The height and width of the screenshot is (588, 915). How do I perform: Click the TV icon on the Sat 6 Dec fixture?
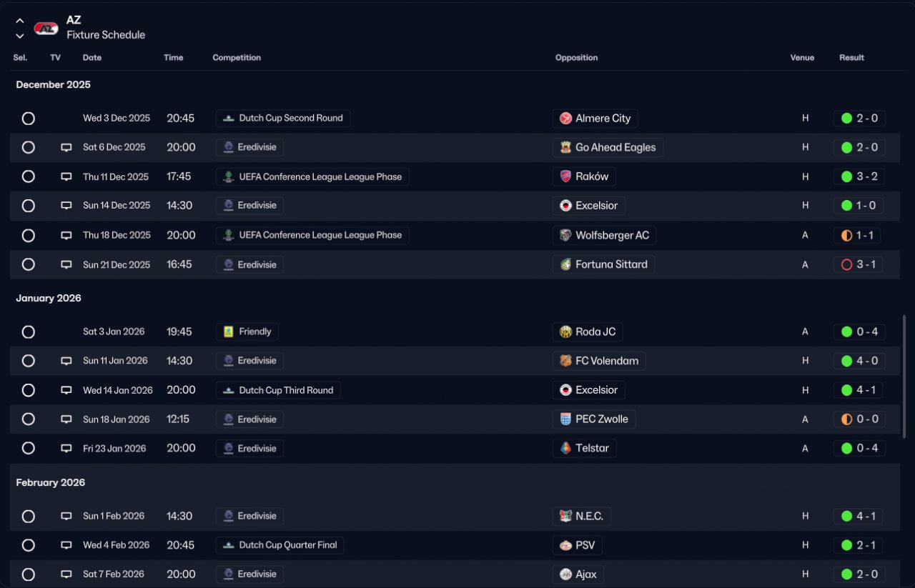click(x=66, y=147)
